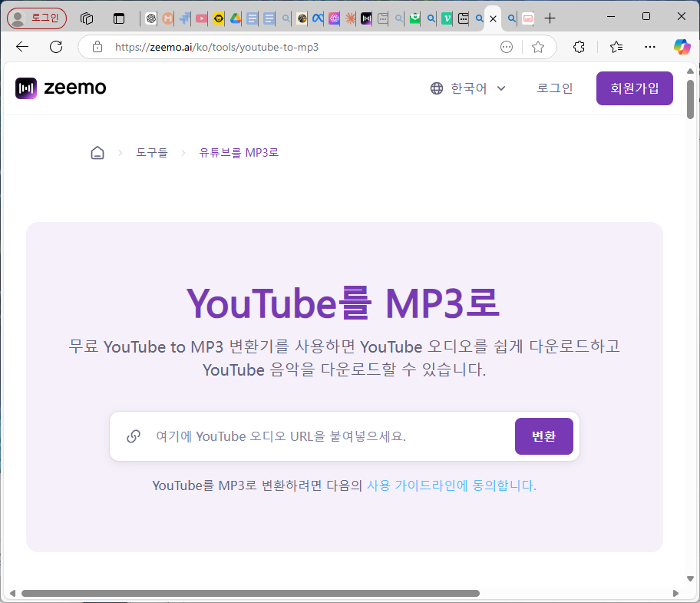
Task: Open the 사용 가이드라인에 동의합니다 link
Action: click(x=451, y=485)
